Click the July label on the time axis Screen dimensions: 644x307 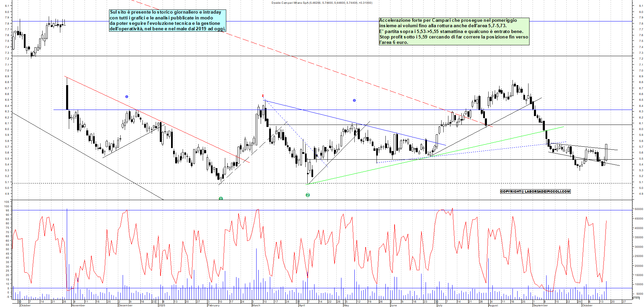(x=439, y=305)
